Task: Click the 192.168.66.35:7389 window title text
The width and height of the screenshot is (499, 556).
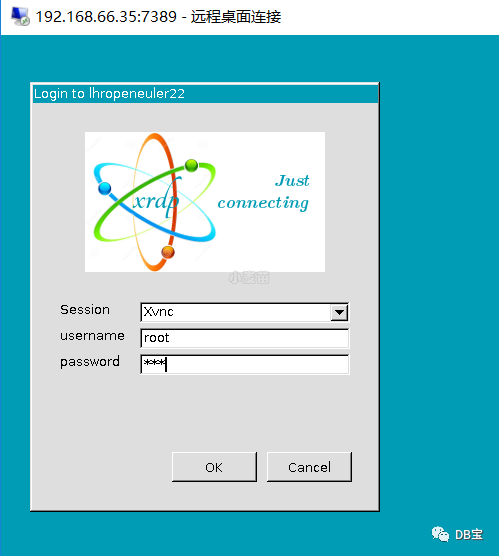Action: [x=106, y=17]
